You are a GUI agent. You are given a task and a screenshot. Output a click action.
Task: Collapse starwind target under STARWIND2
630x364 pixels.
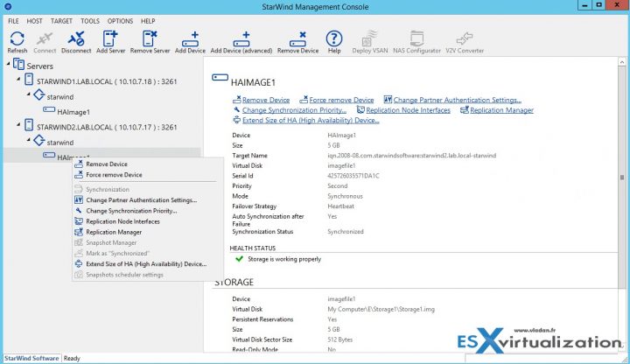click(x=29, y=140)
